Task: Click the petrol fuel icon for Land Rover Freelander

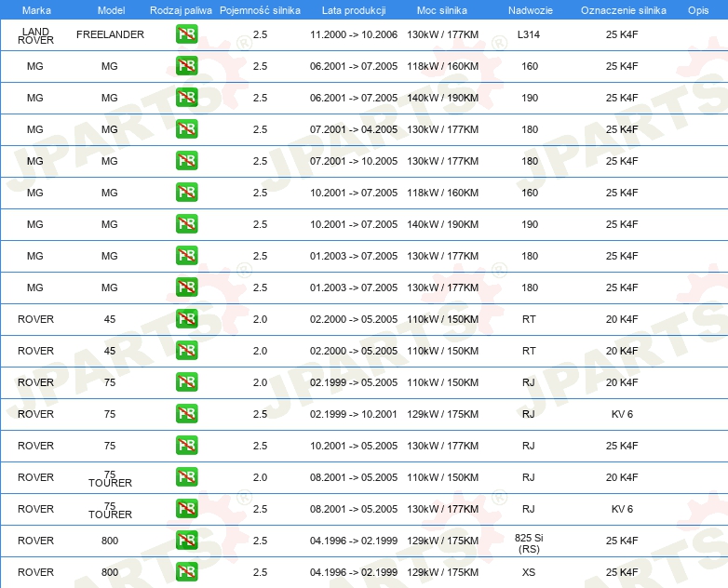Action: point(186,34)
